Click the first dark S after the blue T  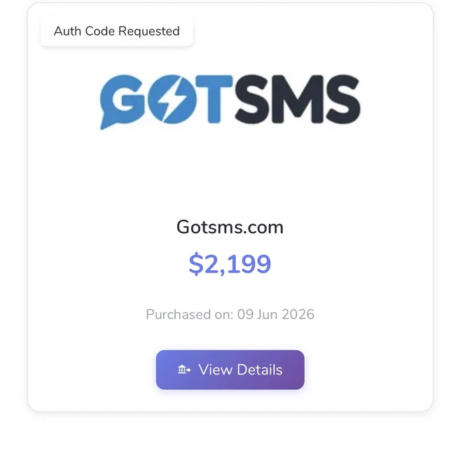pos(252,99)
